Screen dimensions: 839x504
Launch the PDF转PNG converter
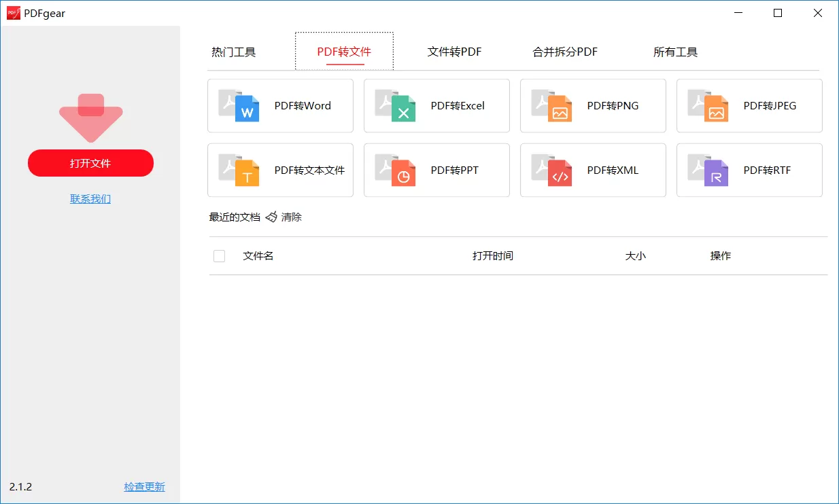[592, 105]
